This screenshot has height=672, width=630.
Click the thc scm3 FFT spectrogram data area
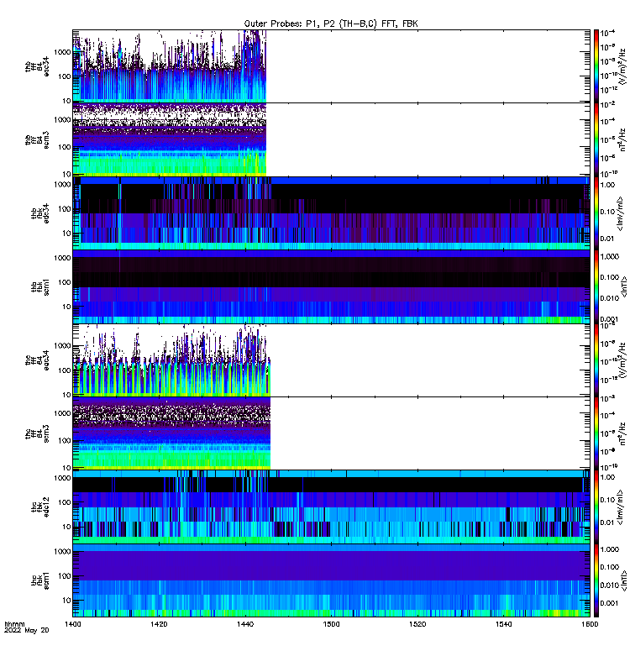point(171,433)
